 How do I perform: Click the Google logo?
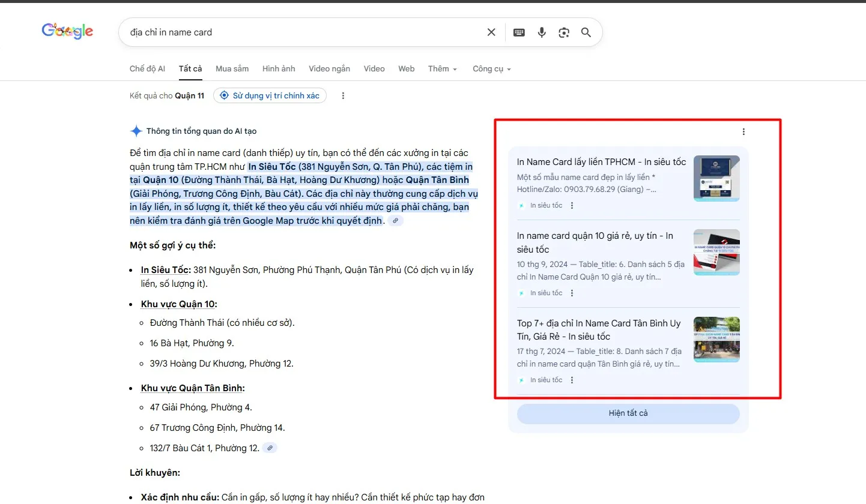pyautogui.click(x=67, y=31)
